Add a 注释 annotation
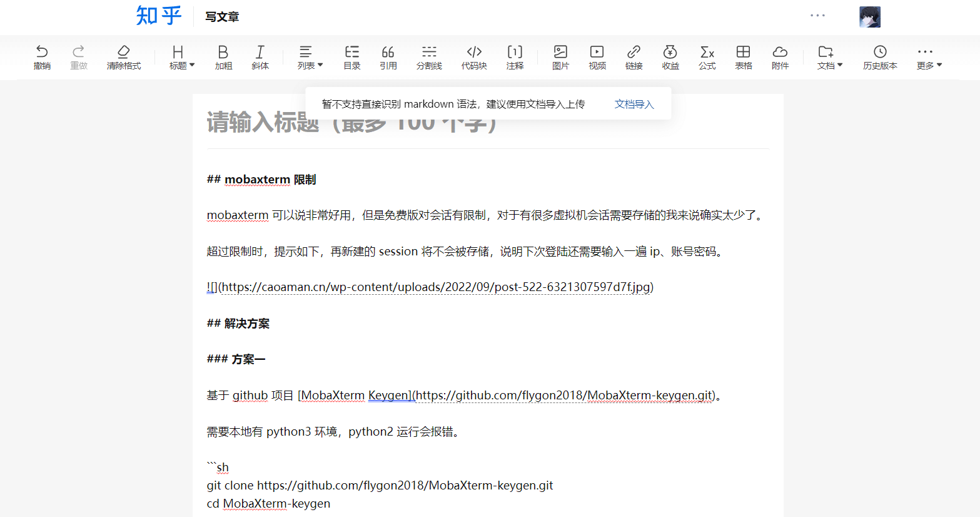The height and width of the screenshot is (517, 980). pyautogui.click(x=515, y=57)
